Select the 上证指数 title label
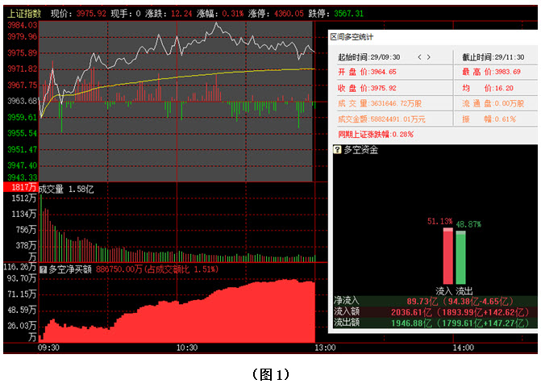 tap(23, 14)
